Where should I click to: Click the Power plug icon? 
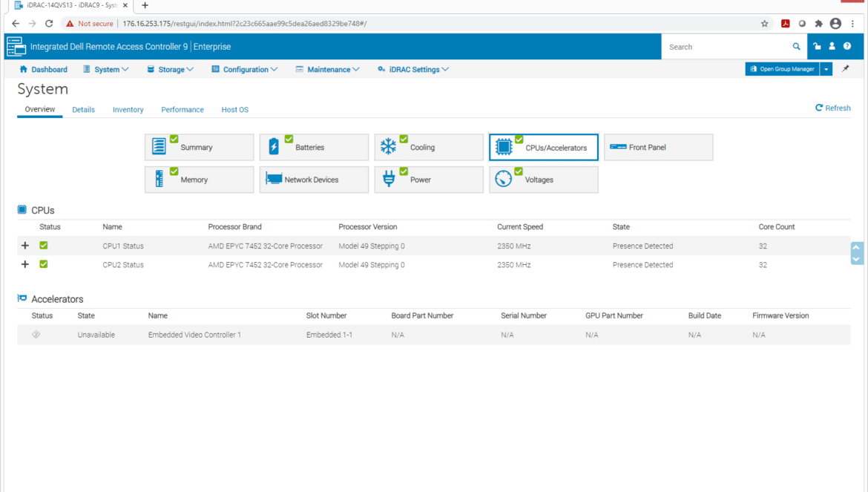(389, 178)
